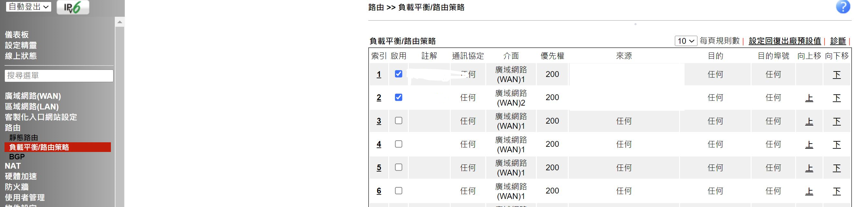Uncheck the enable box for rule 2
This screenshot has height=207, width=868.
398,97
